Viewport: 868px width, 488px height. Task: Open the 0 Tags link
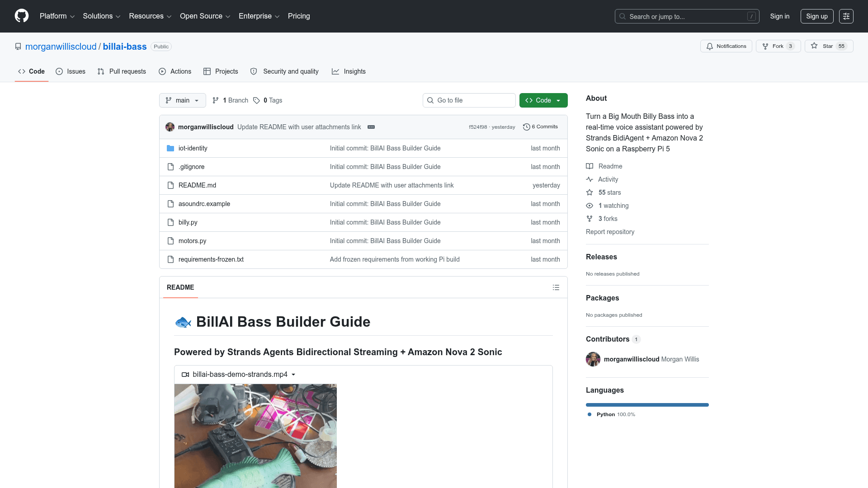tap(268, 100)
